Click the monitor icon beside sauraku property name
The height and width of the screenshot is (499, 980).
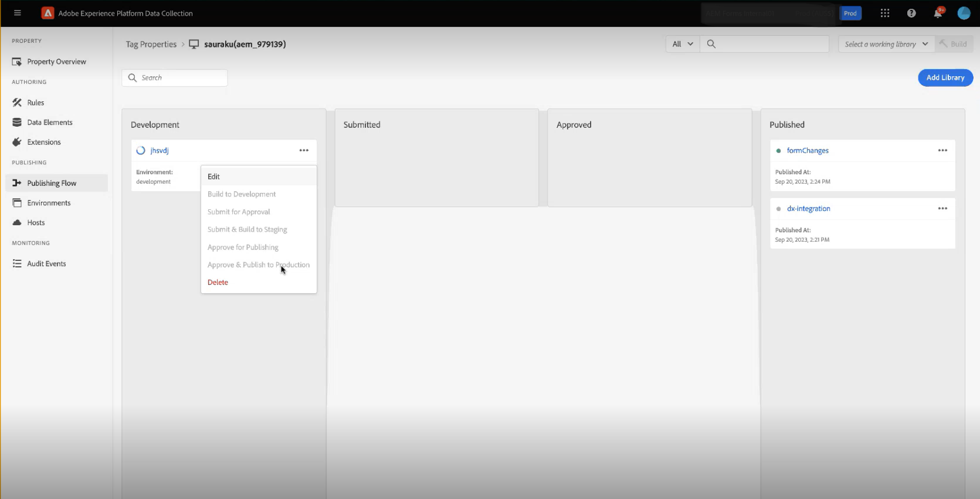click(x=194, y=44)
